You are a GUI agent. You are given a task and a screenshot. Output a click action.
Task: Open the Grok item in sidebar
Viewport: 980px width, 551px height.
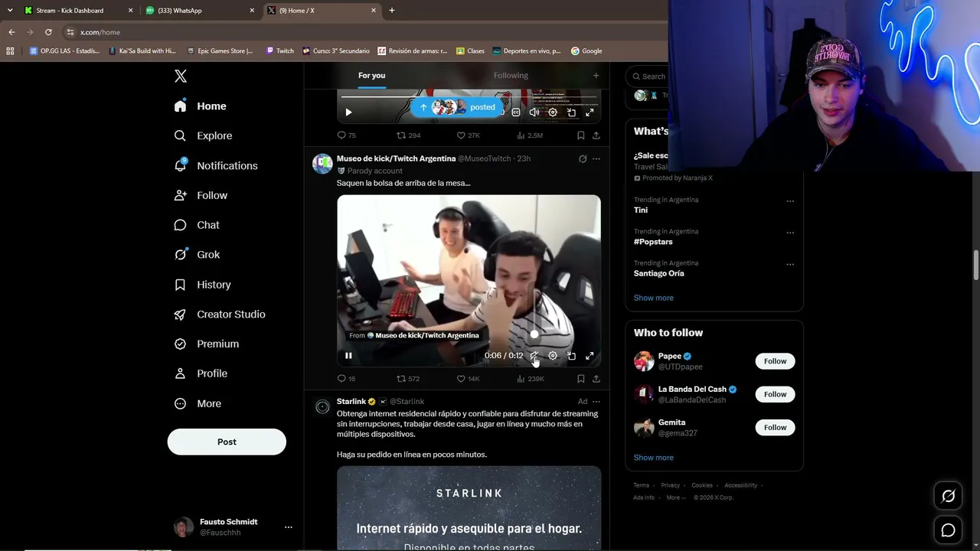tap(197, 255)
